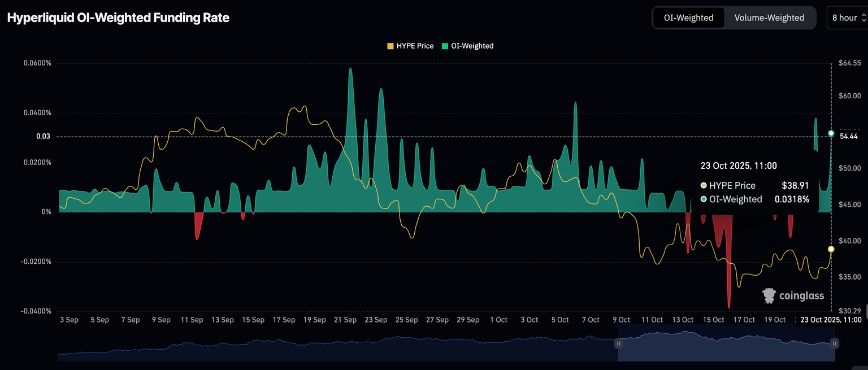Click the 54.44 crosshair price label
868x370 pixels.
coord(849,136)
